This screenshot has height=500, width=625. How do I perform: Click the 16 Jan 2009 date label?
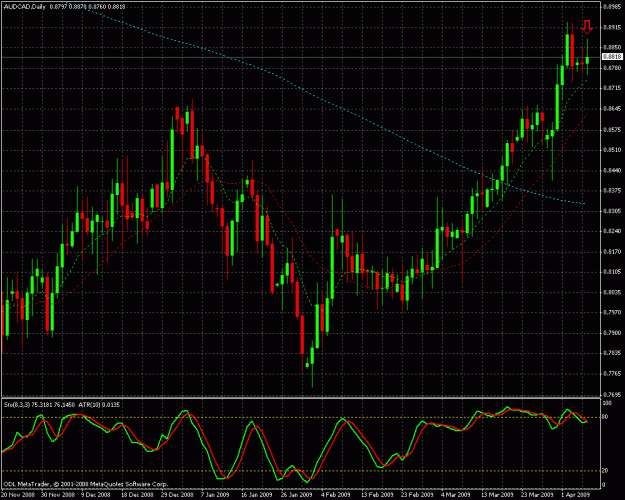[256, 495]
